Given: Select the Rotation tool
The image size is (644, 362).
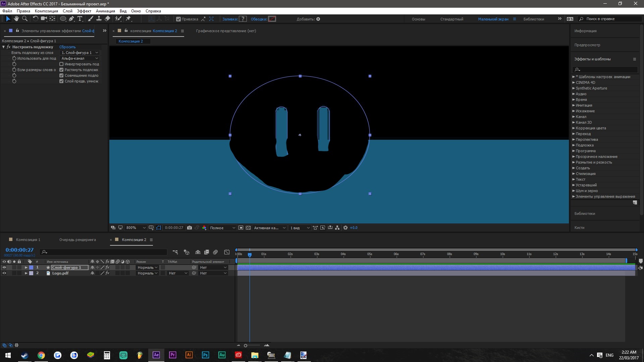Looking at the screenshot, I should point(35,19).
